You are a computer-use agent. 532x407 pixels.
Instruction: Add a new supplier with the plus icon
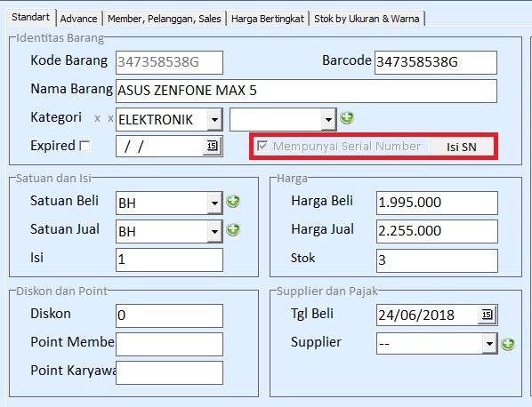click(508, 344)
